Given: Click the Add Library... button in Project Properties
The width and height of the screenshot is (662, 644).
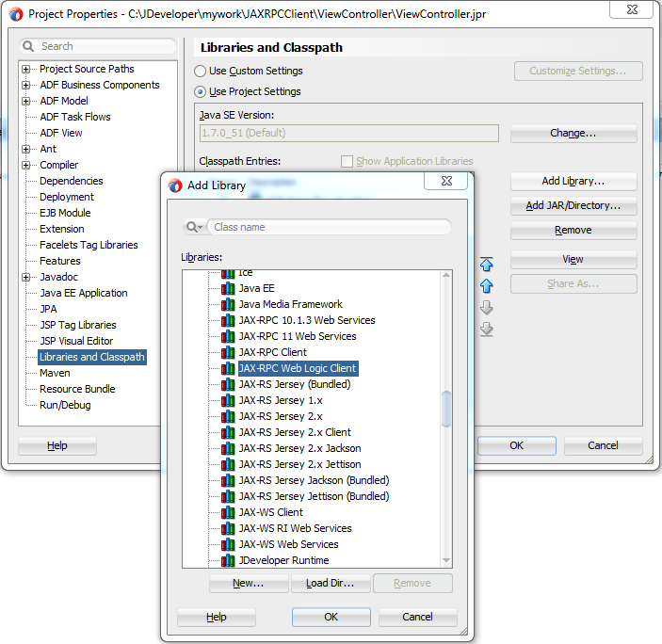Looking at the screenshot, I should tap(573, 181).
